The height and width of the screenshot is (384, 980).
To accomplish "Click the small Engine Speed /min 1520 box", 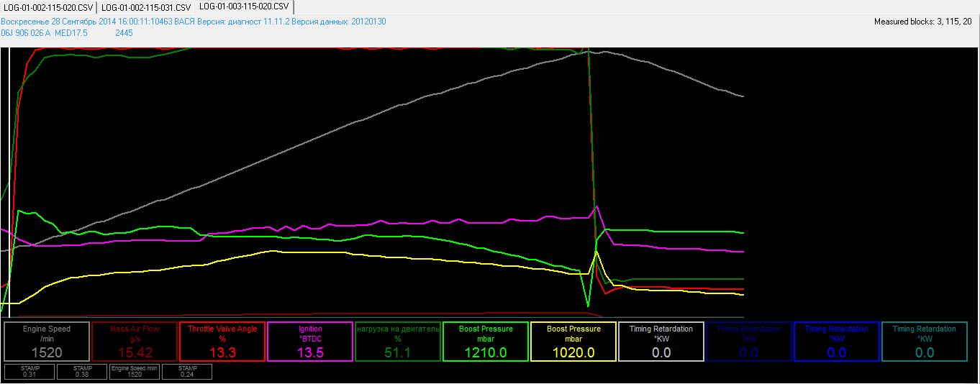I will 134,371.
